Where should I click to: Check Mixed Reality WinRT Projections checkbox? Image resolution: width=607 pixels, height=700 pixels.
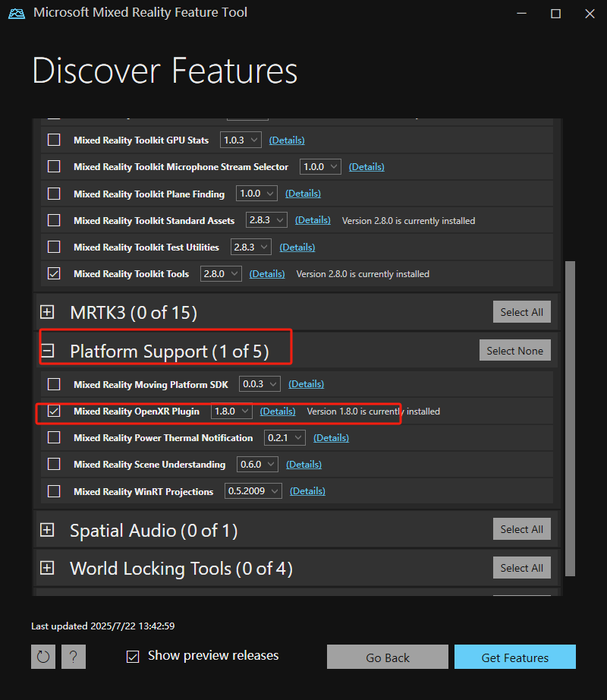point(54,491)
